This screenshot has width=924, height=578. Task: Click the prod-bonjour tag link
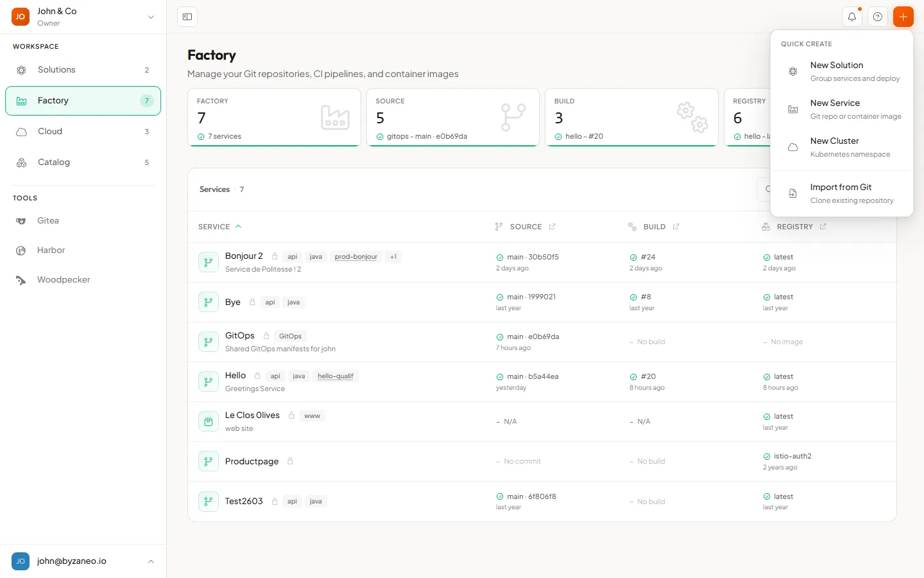click(x=356, y=257)
